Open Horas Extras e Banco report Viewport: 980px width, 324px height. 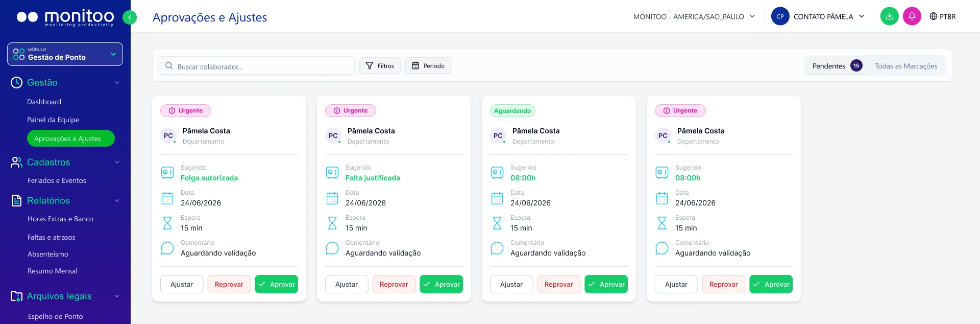[x=60, y=219]
